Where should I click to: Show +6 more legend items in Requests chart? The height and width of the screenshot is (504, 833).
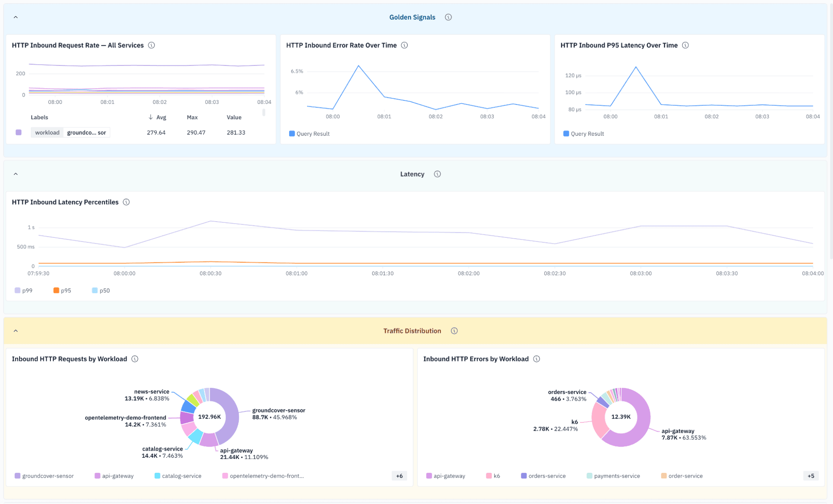399,476
